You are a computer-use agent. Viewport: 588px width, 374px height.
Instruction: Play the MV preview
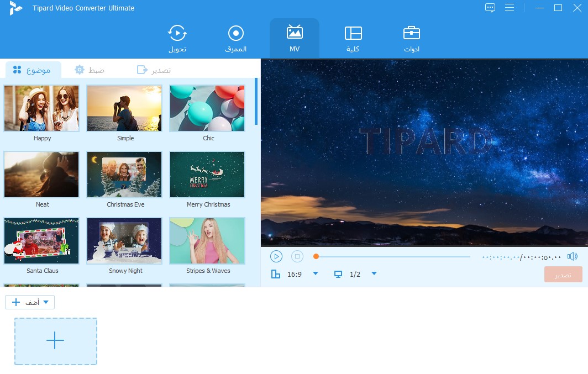pyautogui.click(x=276, y=256)
